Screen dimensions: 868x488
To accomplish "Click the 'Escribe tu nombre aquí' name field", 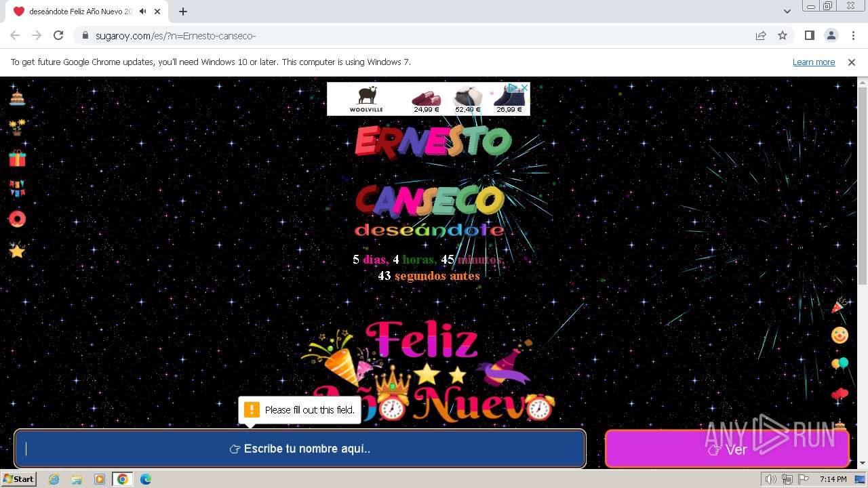I will [x=300, y=449].
